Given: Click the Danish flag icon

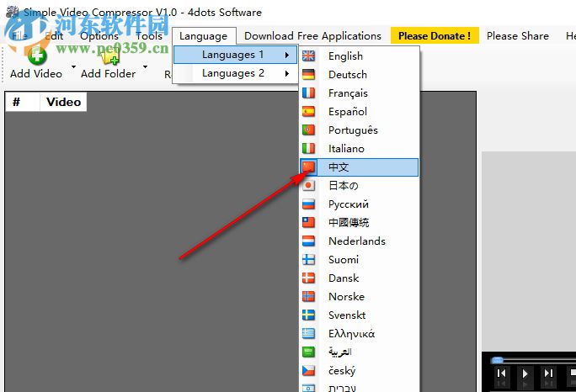Looking at the screenshot, I should (308, 278).
